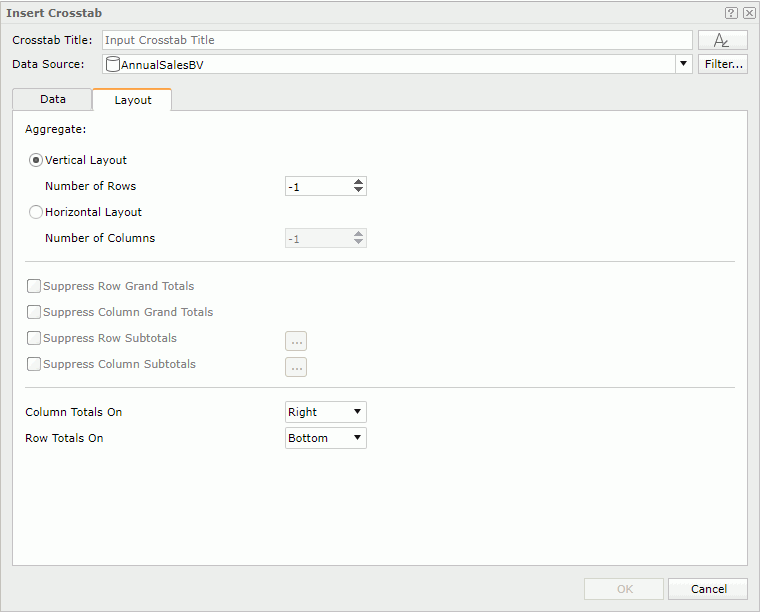Open Suppress Row Subtotals ellipsis button
Viewport: 760px width, 612px height.
pyautogui.click(x=296, y=340)
